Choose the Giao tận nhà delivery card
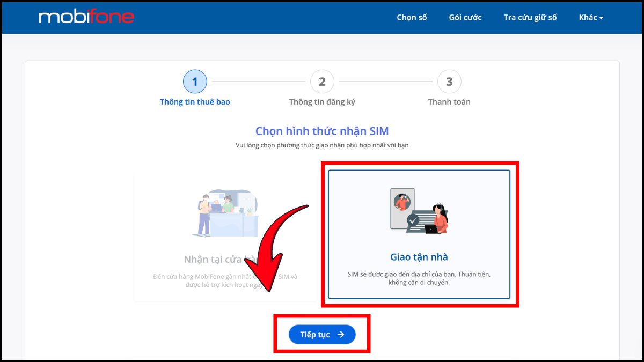644x362 pixels. [x=419, y=234]
